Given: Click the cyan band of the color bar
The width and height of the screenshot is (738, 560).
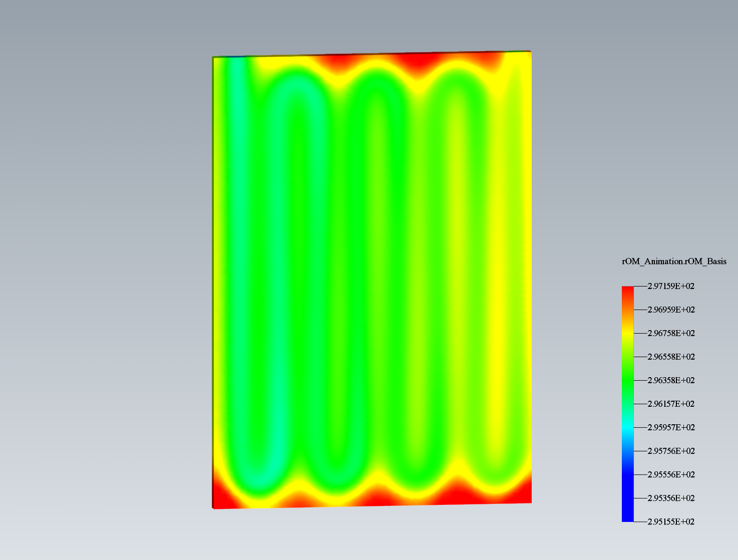Looking at the screenshot, I should click(627, 427).
